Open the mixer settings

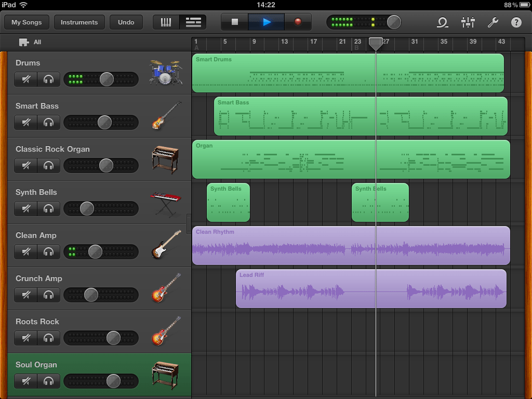coord(468,22)
